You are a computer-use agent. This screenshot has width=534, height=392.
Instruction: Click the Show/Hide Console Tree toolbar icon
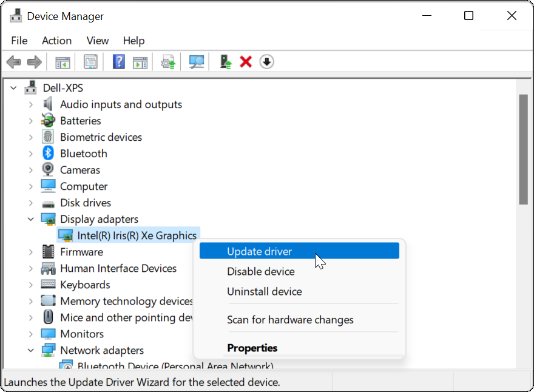coord(62,61)
